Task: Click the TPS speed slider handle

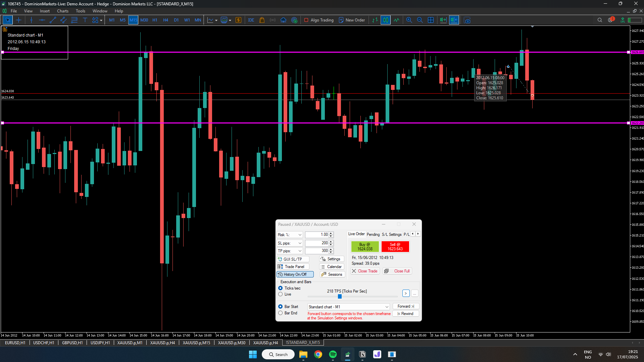Action: [340, 297]
